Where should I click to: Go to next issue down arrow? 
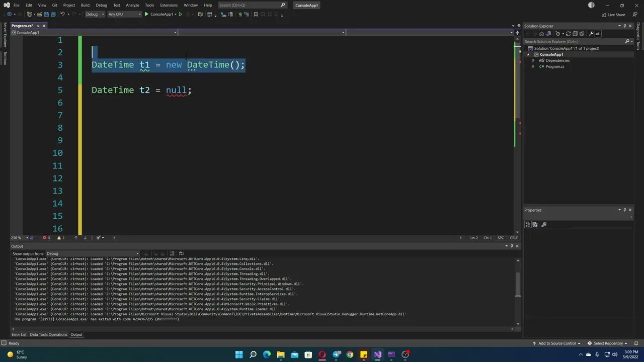tap(85, 238)
